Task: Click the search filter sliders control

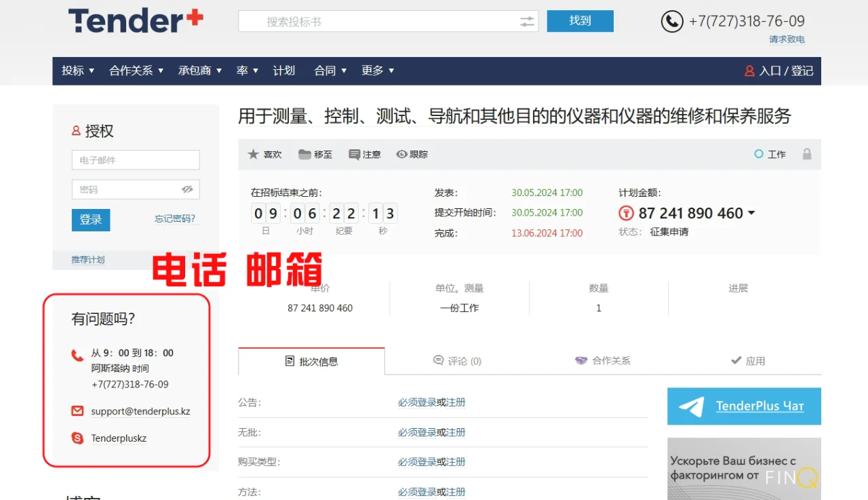Action: [x=527, y=21]
